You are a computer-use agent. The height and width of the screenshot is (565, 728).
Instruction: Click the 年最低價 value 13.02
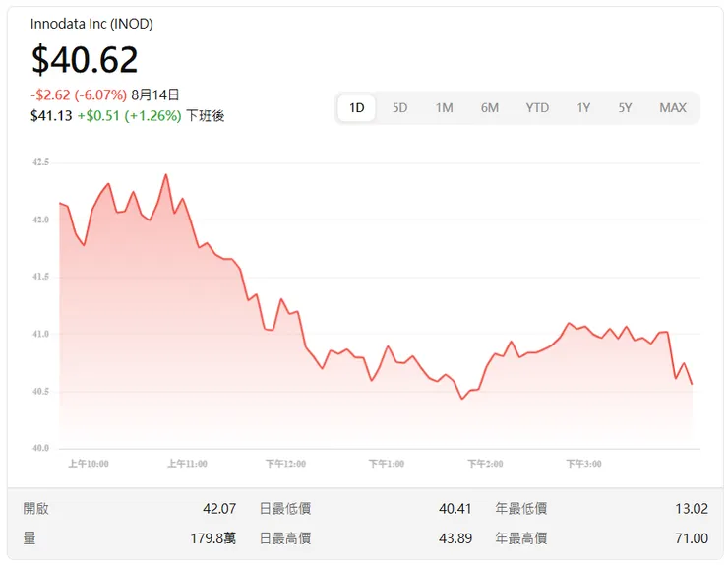(x=692, y=509)
